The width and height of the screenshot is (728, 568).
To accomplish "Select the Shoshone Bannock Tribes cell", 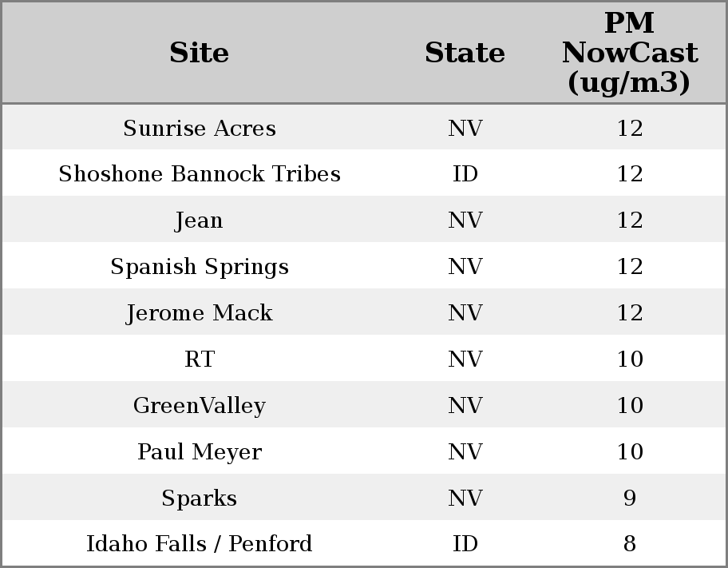I will click(200, 174).
